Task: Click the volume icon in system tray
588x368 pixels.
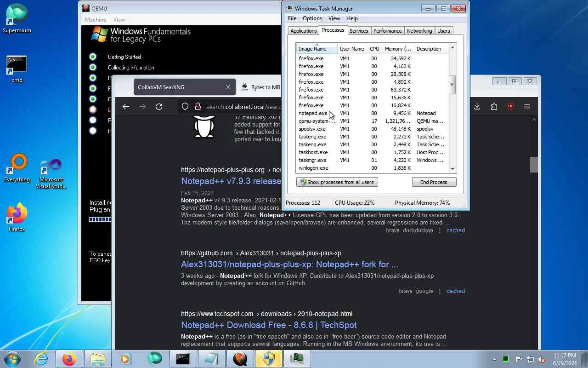Action: 542,359
